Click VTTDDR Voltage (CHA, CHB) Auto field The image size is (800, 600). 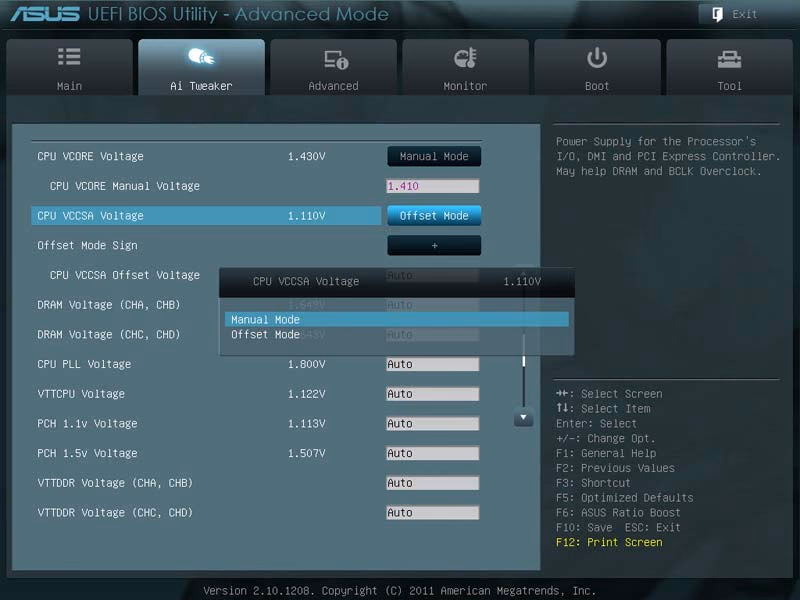tap(433, 483)
